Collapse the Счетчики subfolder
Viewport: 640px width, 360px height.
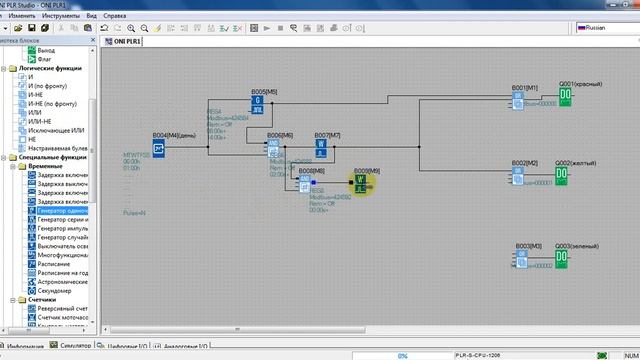(x=13, y=300)
